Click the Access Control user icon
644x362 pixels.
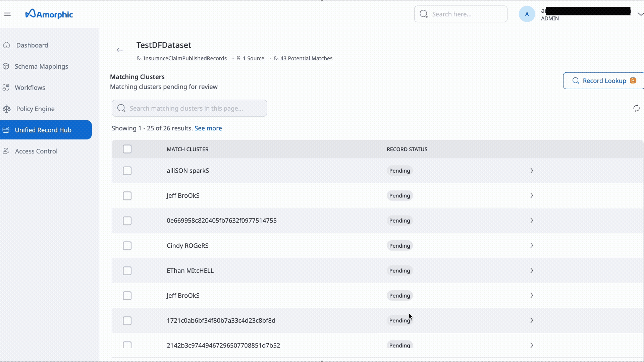(x=6, y=151)
